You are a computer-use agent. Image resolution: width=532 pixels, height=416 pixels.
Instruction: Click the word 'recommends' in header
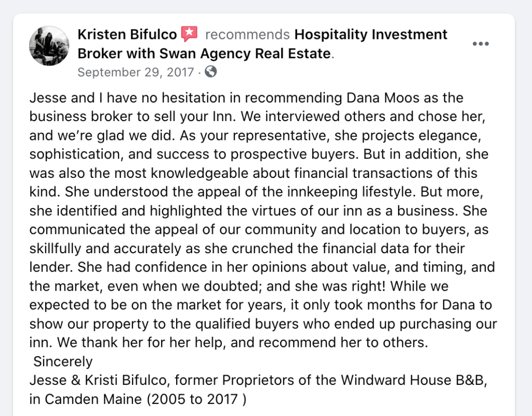[247, 34]
